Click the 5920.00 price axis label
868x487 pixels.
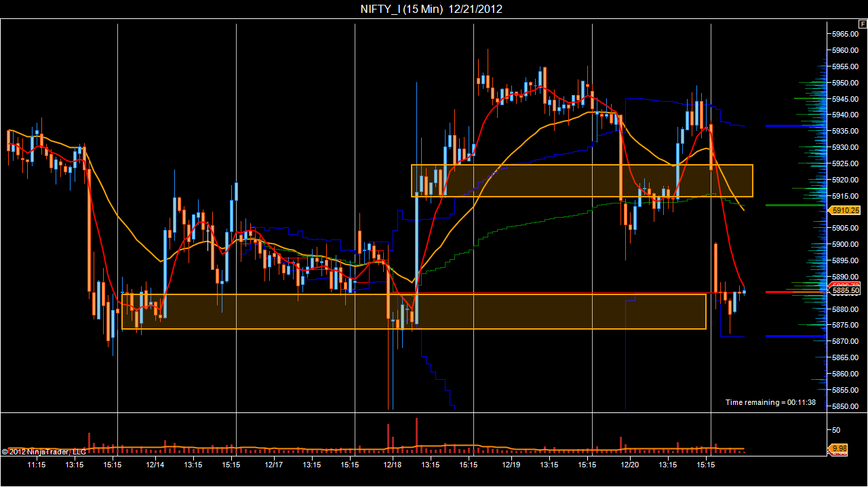(846, 180)
